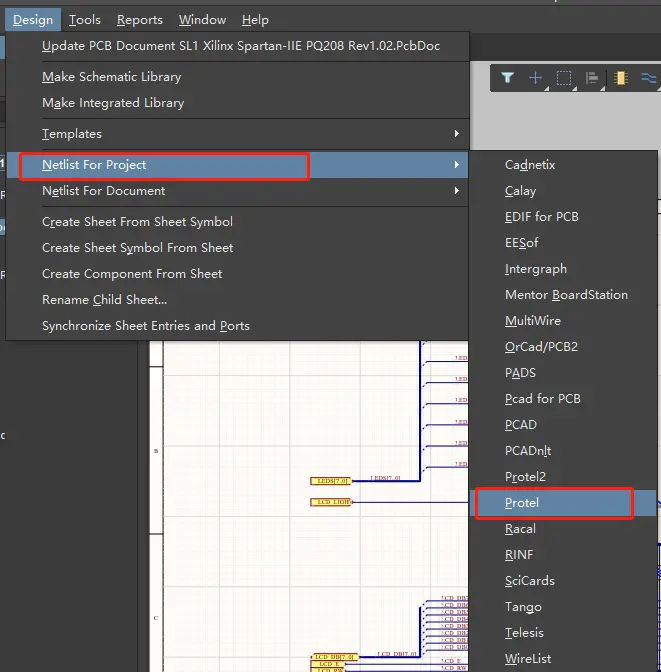This screenshot has width=661, height=672.
Task: Choose RINF netlist format
Action: [x=564, y=555]
